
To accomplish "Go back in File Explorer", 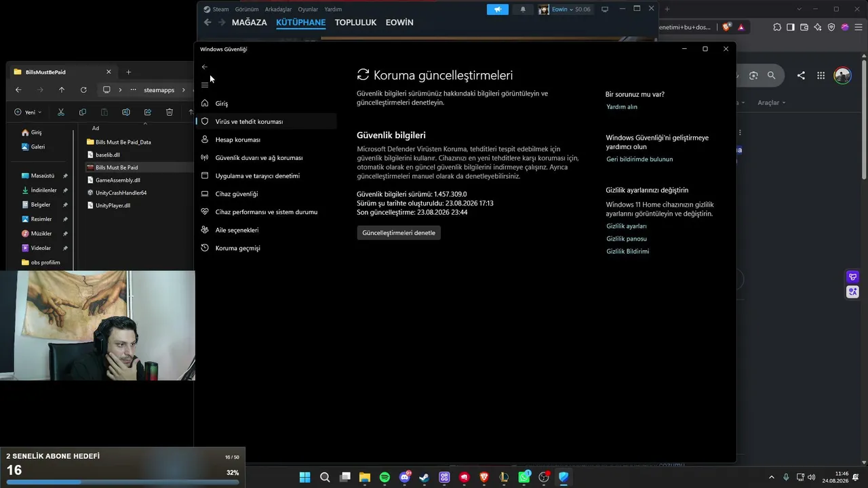I will (18, 89).
